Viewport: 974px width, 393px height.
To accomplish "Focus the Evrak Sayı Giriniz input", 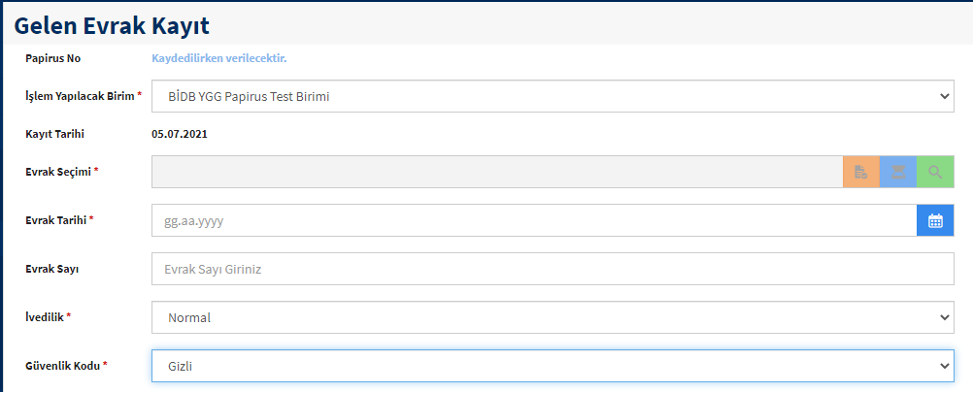I will coord(553,269).
